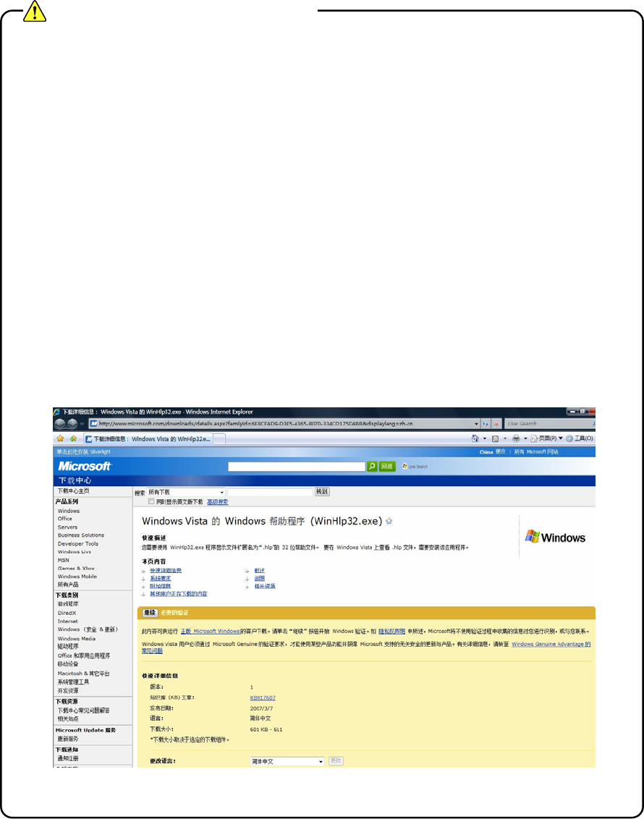Click the Add to Favorites icon
This screenshot has width=644, height=819.
(73, 438)
